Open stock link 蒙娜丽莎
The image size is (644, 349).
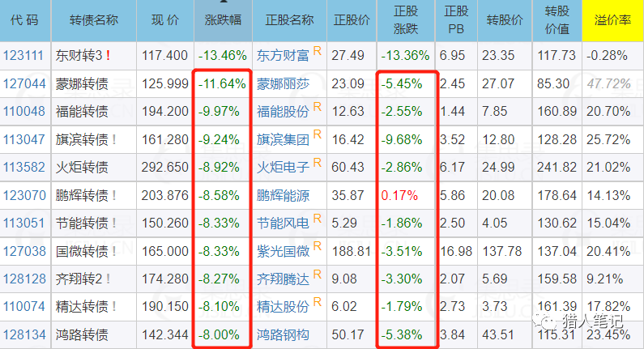click(283, 83)
